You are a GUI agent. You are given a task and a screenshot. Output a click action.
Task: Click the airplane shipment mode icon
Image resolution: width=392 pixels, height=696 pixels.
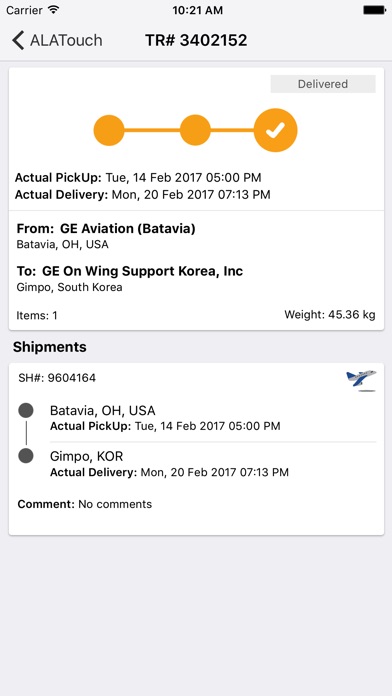click(361, 380)
